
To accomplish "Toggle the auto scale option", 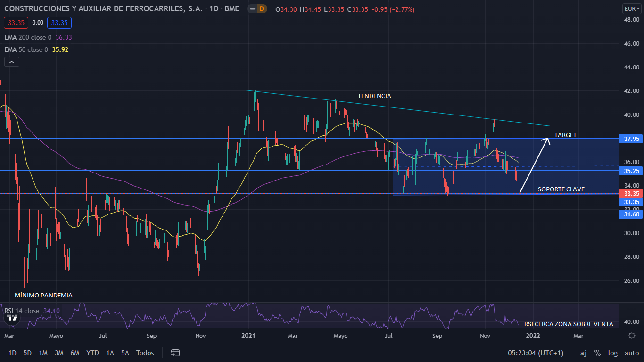I will click(631, 353).
